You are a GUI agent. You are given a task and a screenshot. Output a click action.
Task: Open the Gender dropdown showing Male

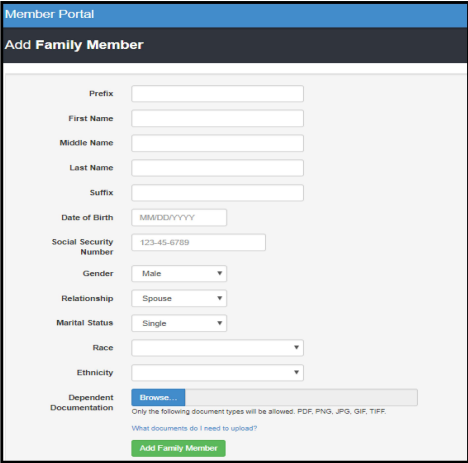point(179,274)
